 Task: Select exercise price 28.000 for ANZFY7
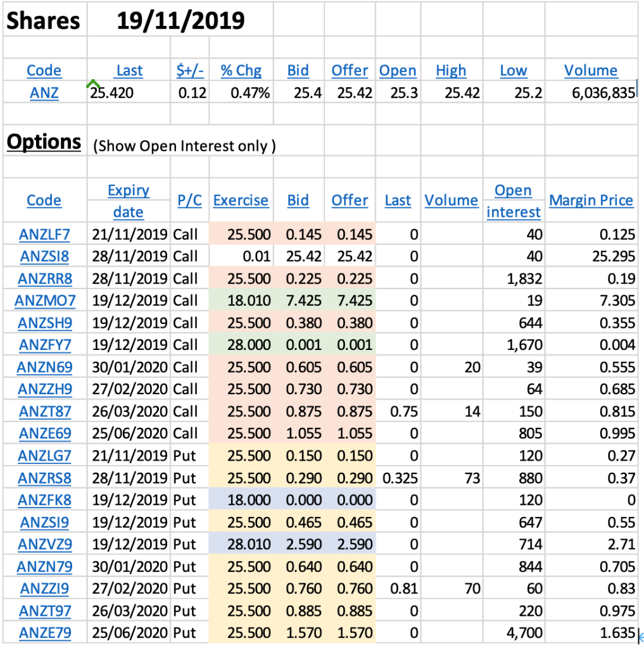[249, 345]
